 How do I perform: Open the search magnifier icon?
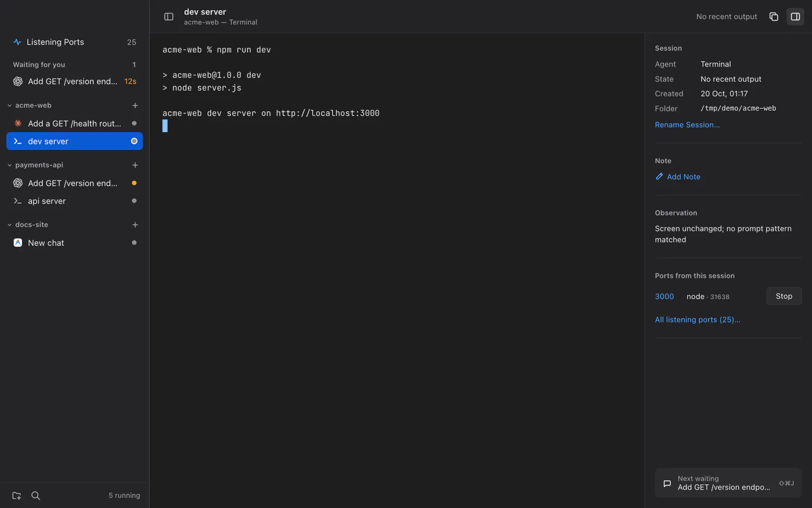coord(36,496)
